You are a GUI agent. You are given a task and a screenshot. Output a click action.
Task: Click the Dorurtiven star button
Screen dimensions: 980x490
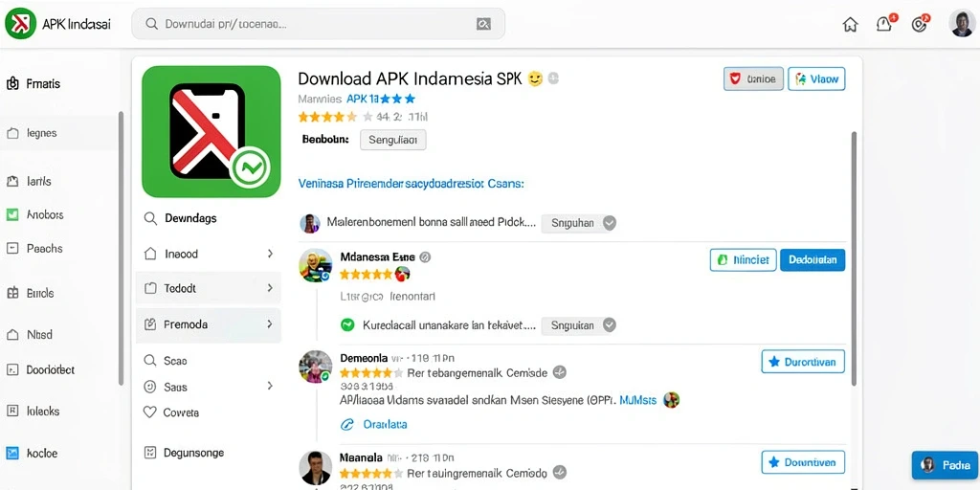tap(803, 462)
